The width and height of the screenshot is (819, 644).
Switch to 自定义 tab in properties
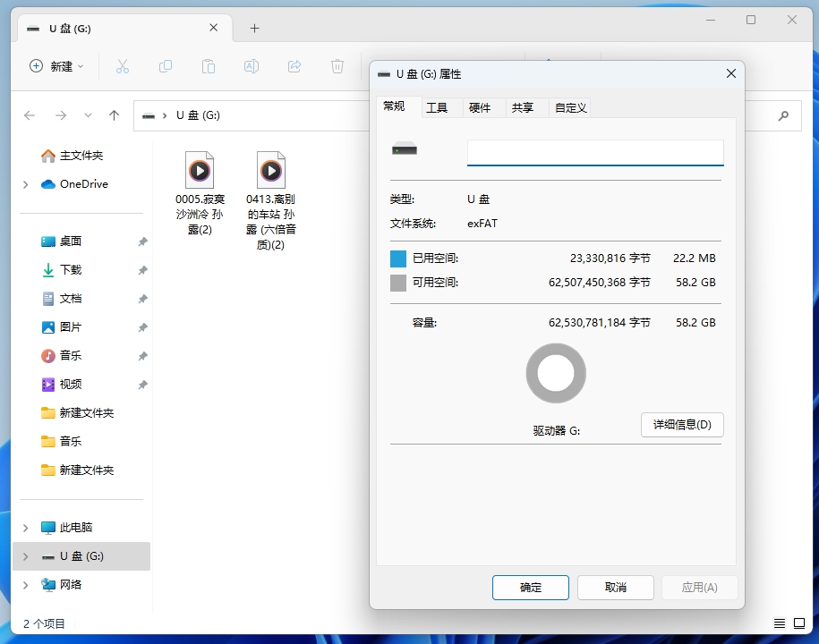[x=570, y=108]
